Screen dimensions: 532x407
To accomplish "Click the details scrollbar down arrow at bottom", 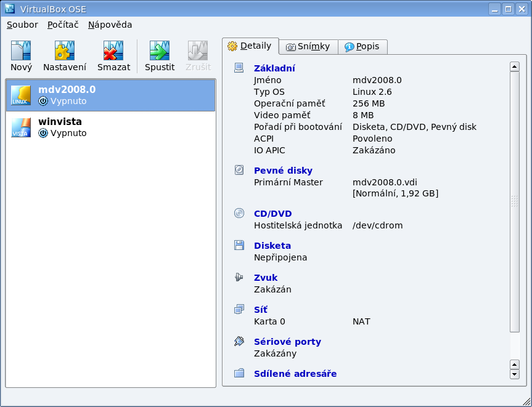I will [x=514, y=374].
